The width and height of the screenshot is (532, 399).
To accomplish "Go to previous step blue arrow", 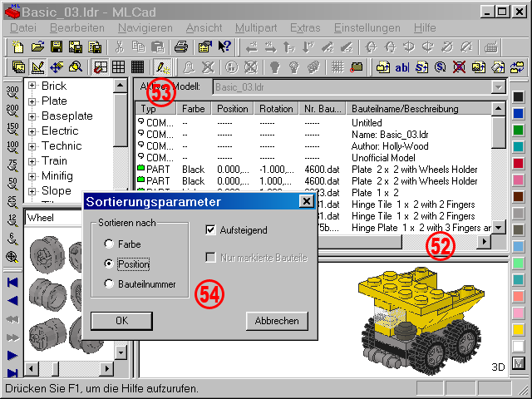I will [x=12, y=301].
